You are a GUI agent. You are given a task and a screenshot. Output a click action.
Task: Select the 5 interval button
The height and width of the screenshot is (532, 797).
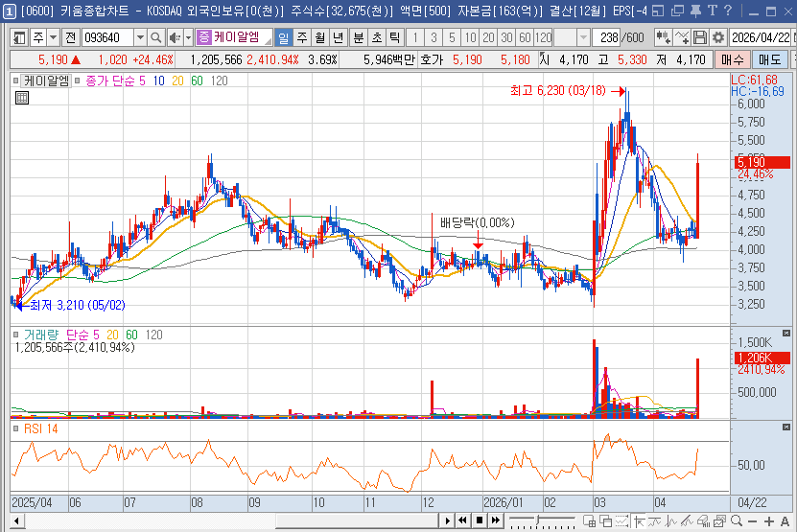coord(452,37)
